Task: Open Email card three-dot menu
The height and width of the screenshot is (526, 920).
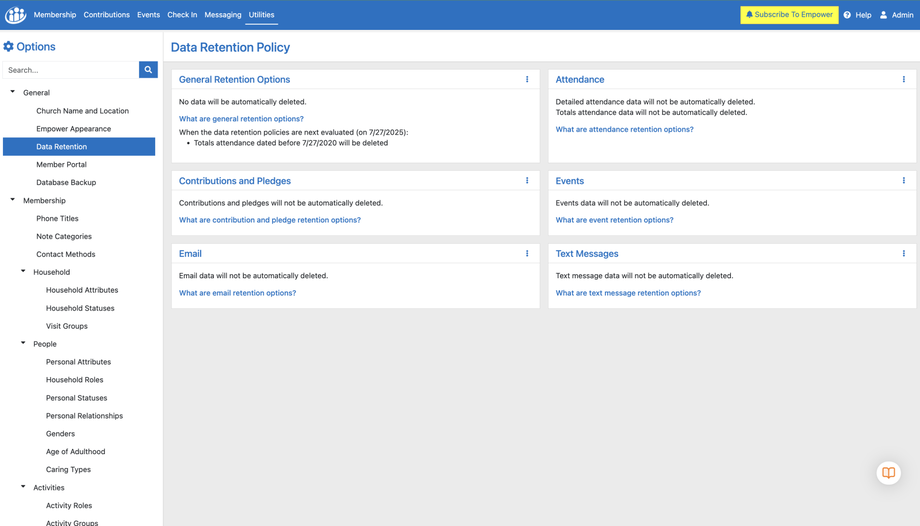Action: [527, 254]
